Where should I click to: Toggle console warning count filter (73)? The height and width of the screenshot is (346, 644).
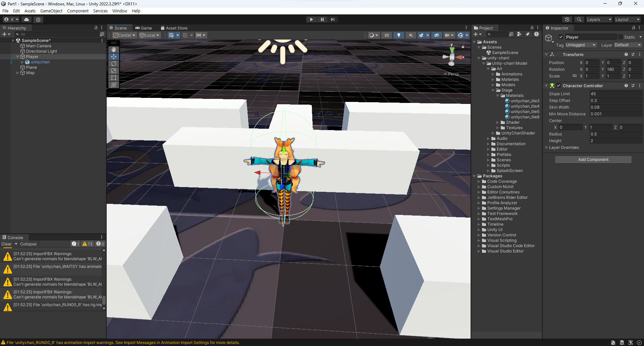(x=88, y=244)
